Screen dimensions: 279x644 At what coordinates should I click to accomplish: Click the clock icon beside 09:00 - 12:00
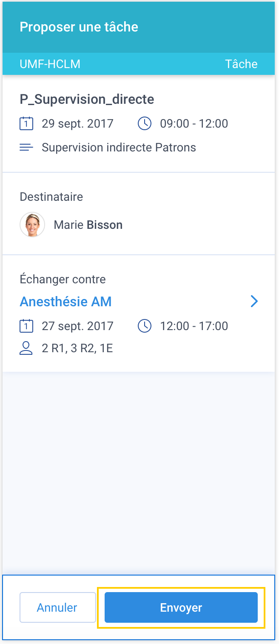145,124
